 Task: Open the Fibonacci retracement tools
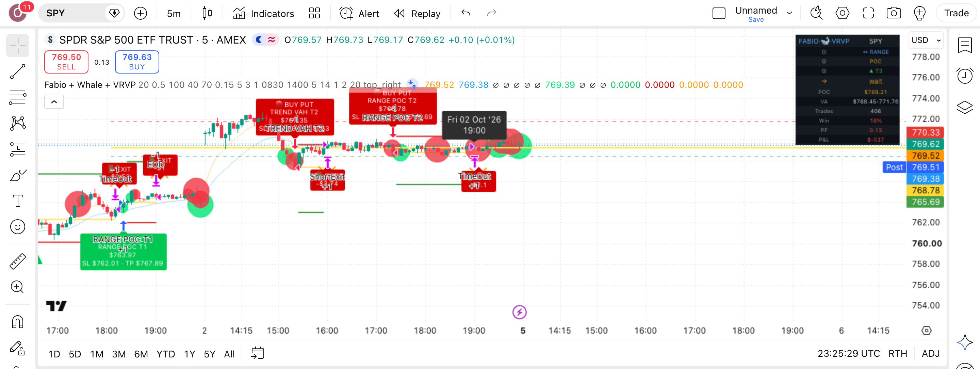pyautogui.click(x=17, y=97)
